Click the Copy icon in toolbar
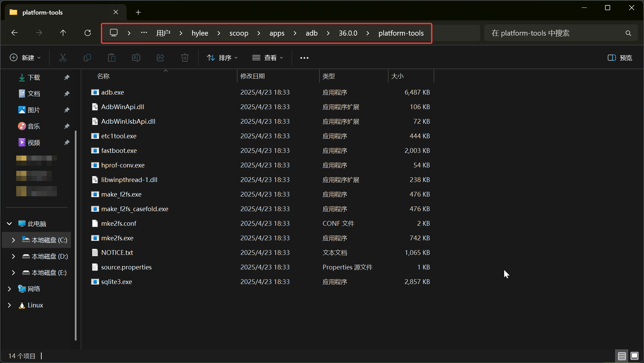Image resolution: width=644 pixels, height=363 pixels. pos(87,58)
